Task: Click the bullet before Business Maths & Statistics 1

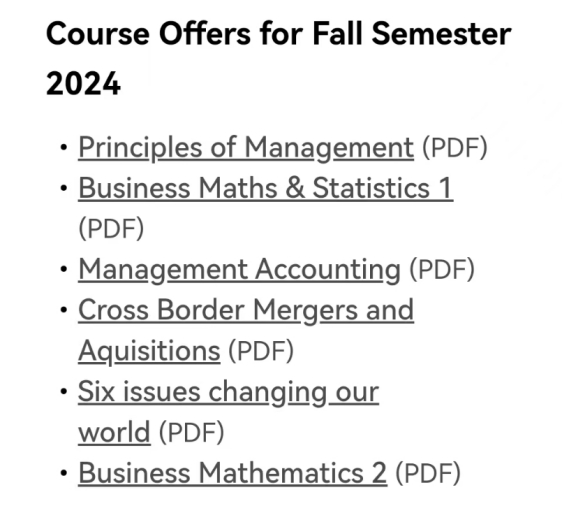Action: 64,188
